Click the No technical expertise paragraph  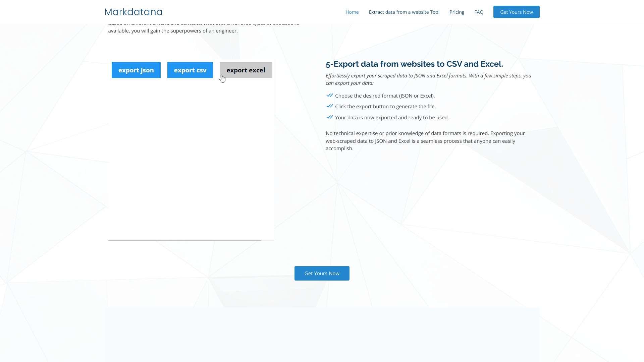(425, 141)
